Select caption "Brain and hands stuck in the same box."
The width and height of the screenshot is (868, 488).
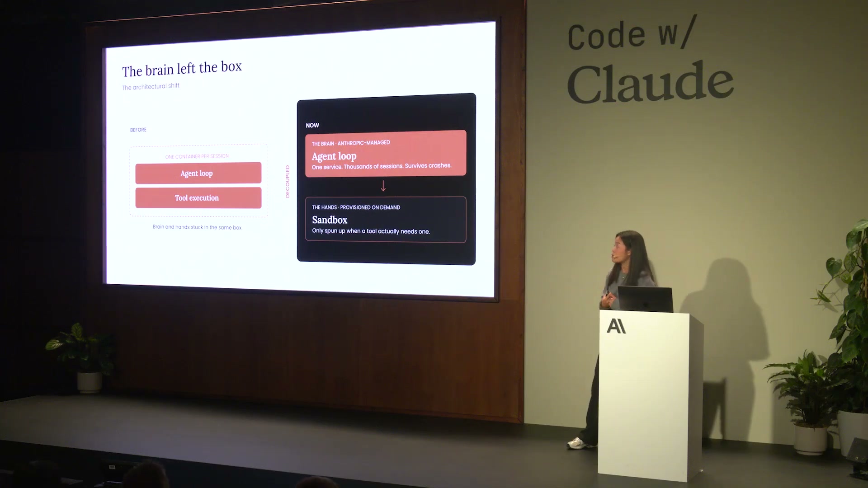tap(198, 227)
